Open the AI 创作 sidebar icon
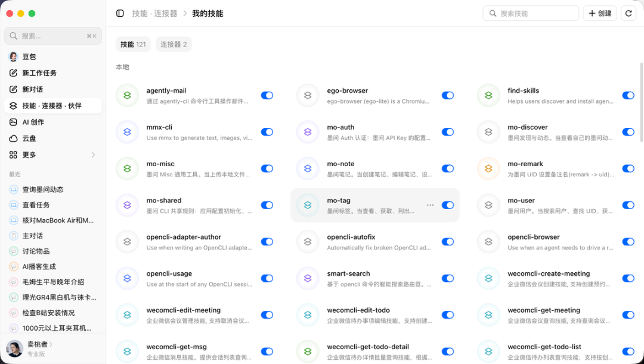 pyautogui.click(x=14, y=122)
